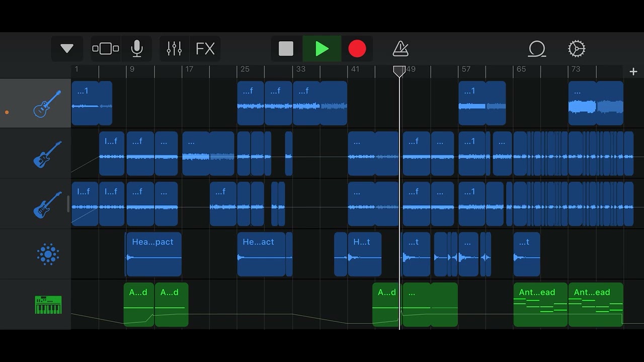Tap the playhead marker on the ruler

click(x=399, y=71)
